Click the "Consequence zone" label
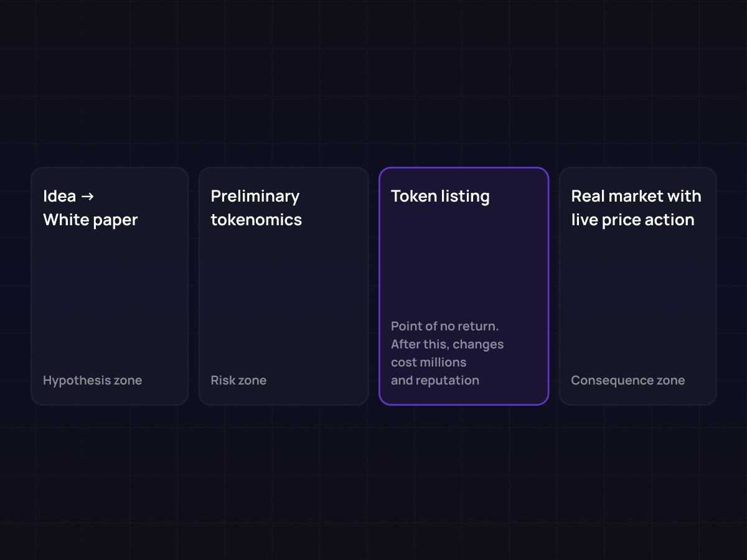Viewport: 747px width, 560px height. [627, 380]
